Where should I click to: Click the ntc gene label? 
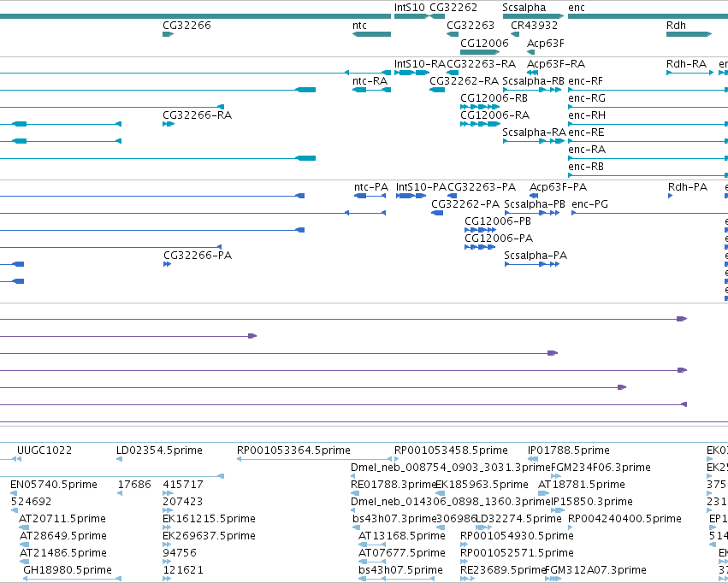pyautogui.click(x=359, y=25)
